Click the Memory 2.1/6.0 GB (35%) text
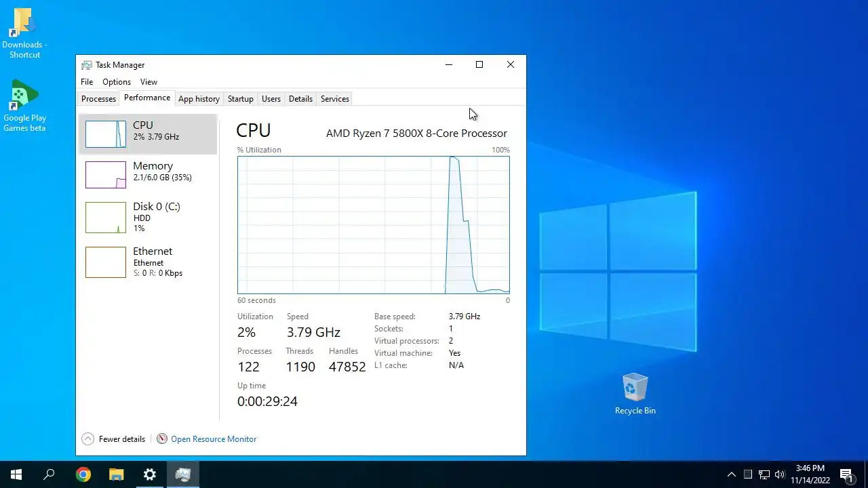Viewport: 868px width, 488px height. tap(163, 178)
